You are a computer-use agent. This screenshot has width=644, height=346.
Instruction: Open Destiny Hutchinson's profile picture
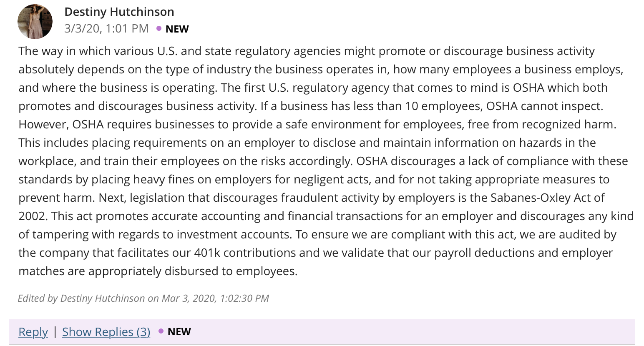point(35,22)
